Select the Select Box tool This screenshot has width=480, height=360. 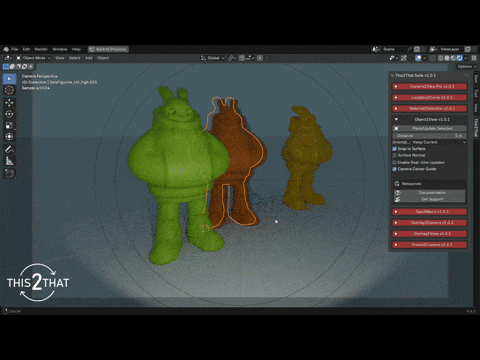(x=9, y=79)
